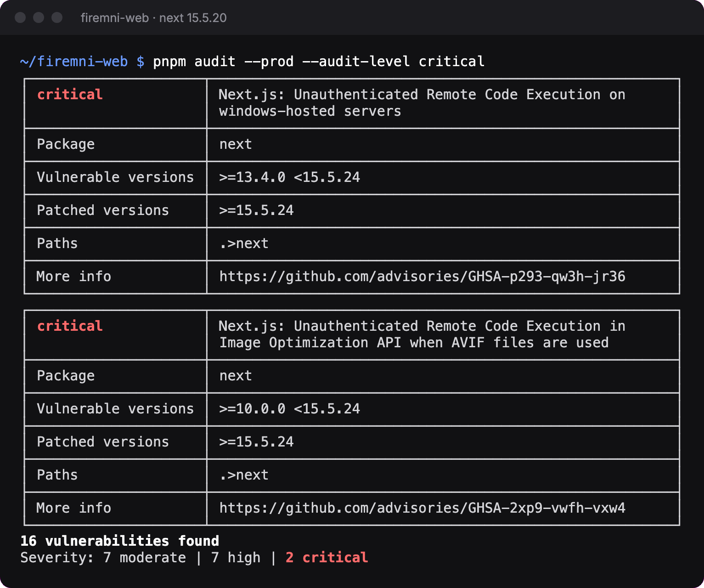Click the first red critical severity label
Viewport: 704px width, 588px height.
pos(70,95)
